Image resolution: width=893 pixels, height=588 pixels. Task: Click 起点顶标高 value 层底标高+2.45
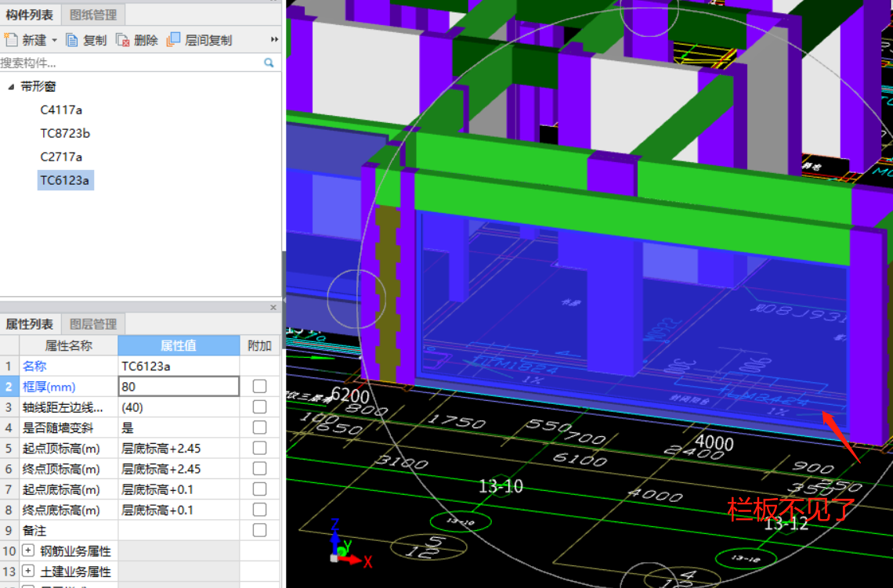pyautogui.click(x=179, y=448)
